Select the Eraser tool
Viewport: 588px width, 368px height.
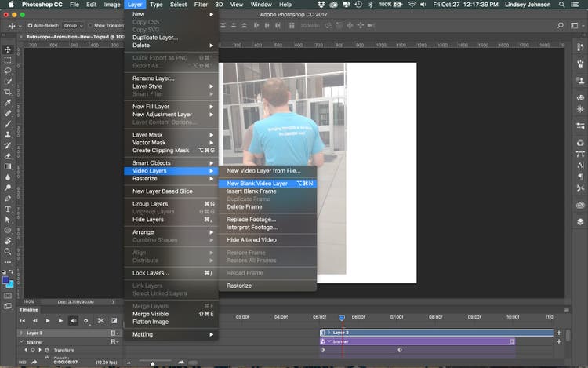(8, 155)
